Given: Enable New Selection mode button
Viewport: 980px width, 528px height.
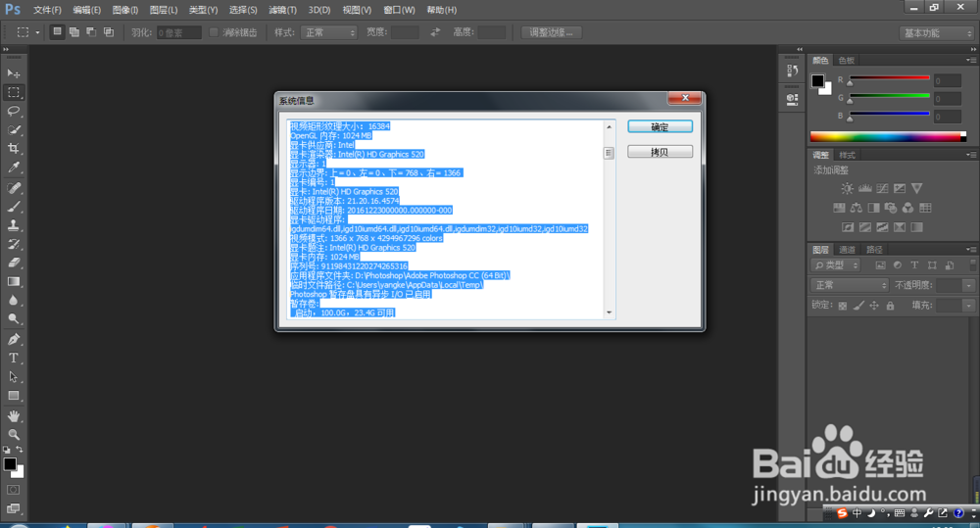Looking at the screenshot, I should (x=57, y=32).
